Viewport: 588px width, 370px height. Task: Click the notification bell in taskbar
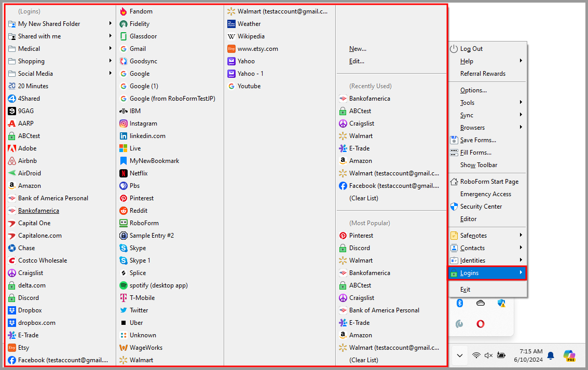pyautogui.click(x=551, y=355)
